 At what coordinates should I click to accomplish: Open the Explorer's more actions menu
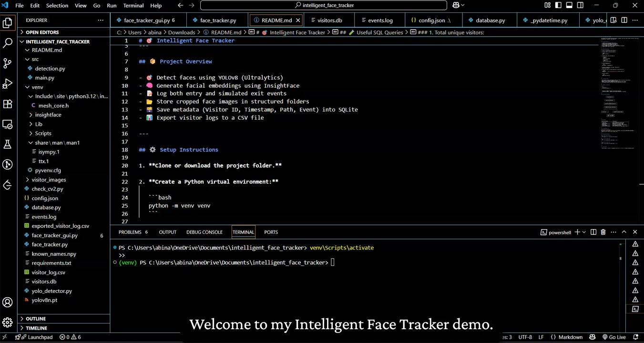[101, 20]
